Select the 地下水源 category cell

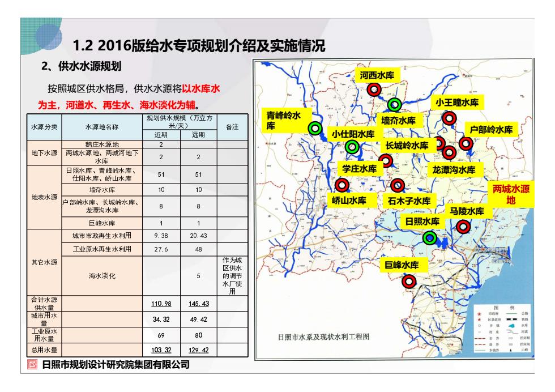pos(44,153)
